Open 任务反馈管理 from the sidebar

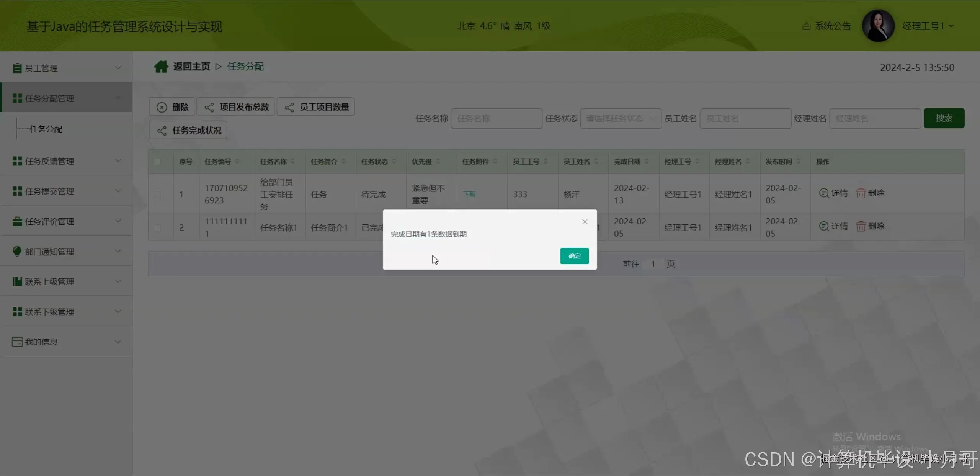(x=49, y=160)
